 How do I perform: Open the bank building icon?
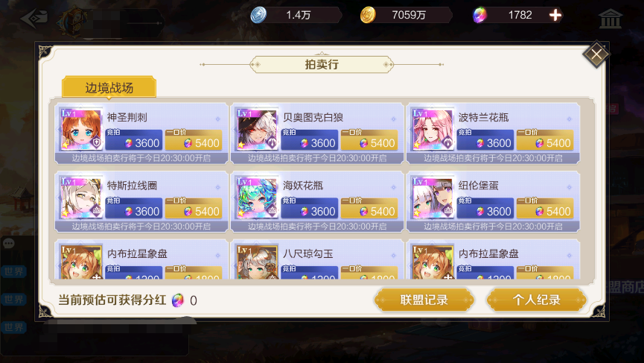click(610, 19)
